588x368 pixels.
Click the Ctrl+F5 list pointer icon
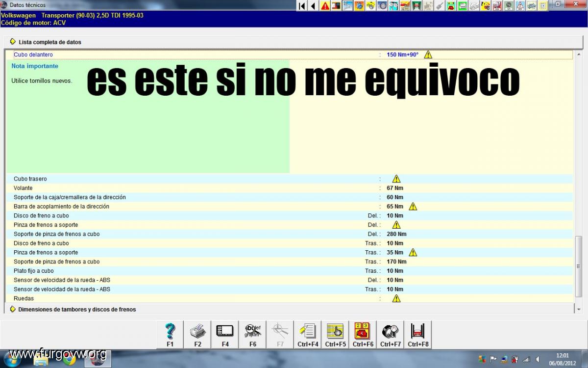pos(335,335)
